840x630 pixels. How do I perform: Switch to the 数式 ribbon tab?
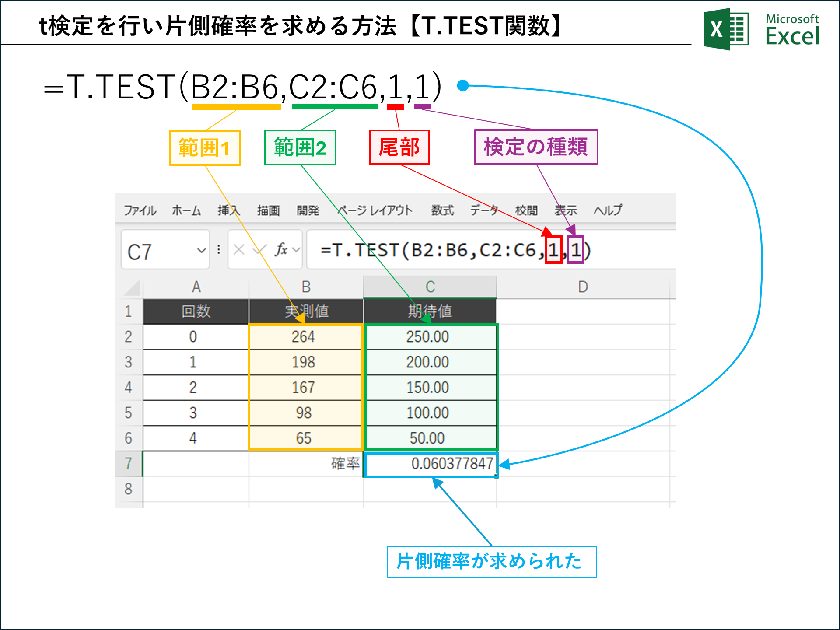pos(442,210)
